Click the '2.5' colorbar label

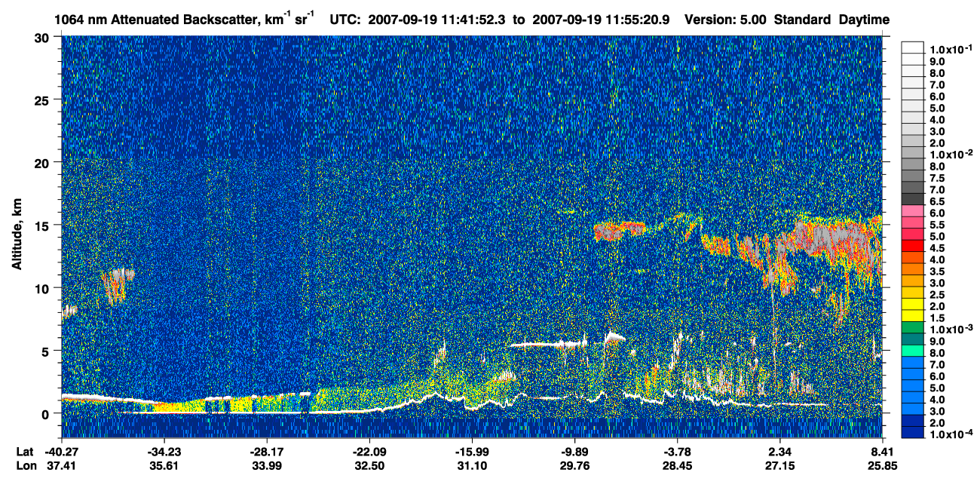point(939,294)
